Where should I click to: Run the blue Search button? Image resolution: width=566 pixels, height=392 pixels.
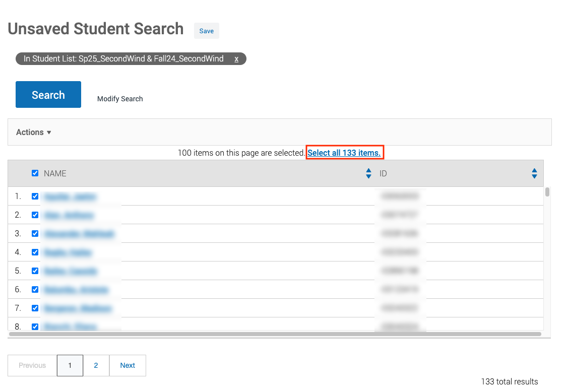click(48, 95)
